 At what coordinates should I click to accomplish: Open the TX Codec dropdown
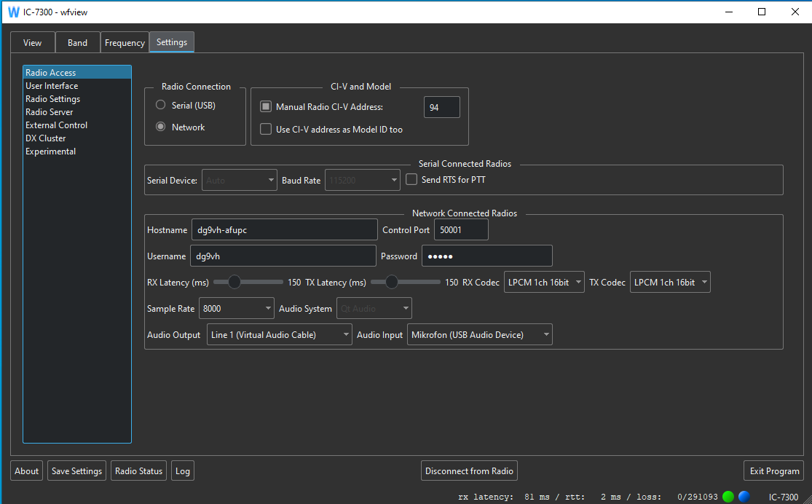click(x=669, y=283)
